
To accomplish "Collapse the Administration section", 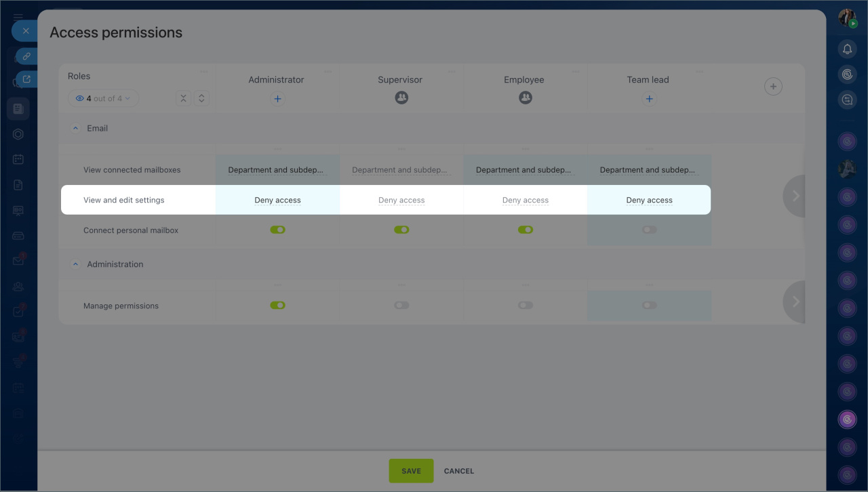I will [x=76, y=264].
